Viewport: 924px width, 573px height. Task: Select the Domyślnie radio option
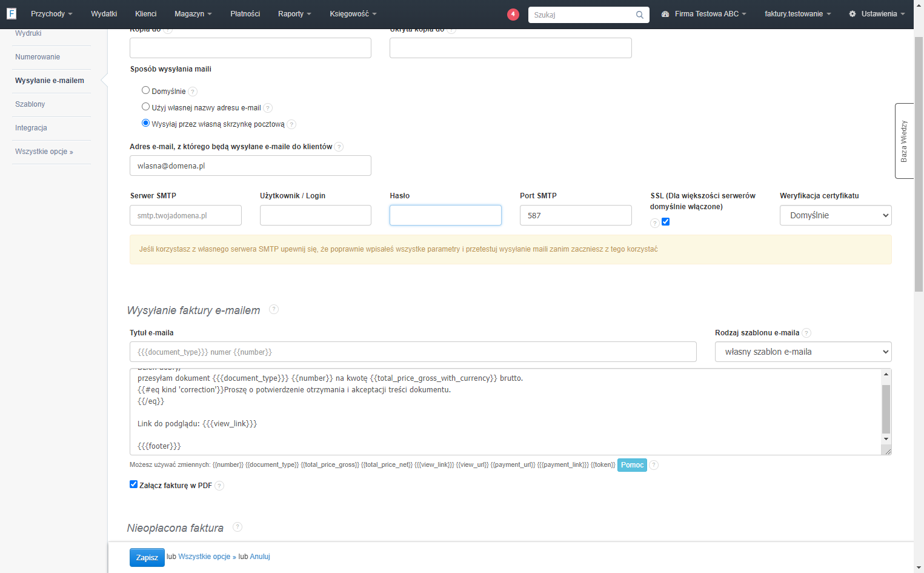145,90
